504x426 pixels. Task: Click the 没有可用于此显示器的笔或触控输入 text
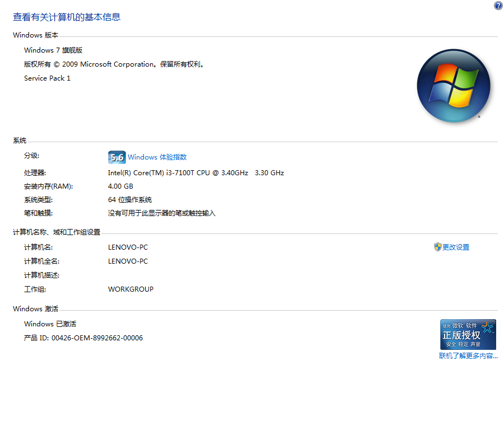click(x=162, y=213)
